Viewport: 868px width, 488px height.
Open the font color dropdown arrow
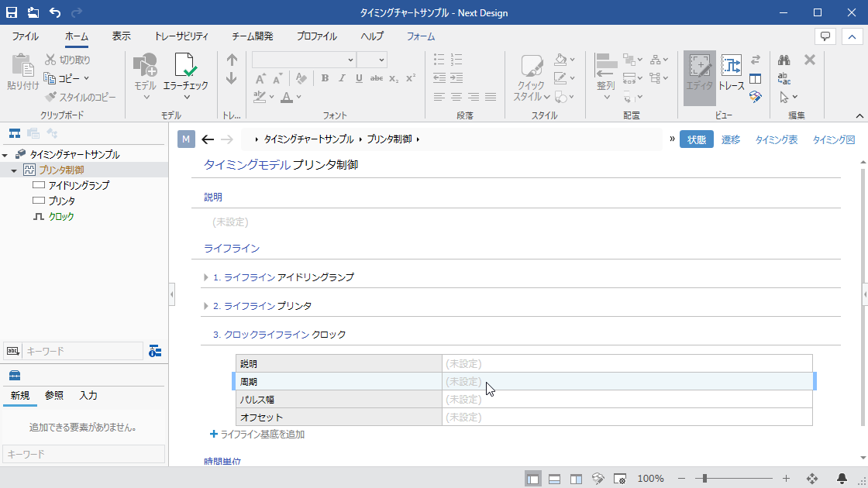coord(299,97)
